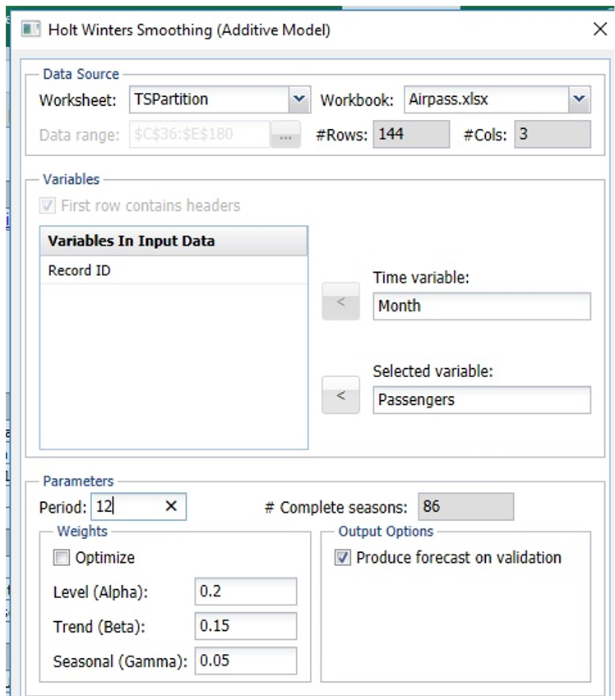Open the Worksheet dropdown arrow

(x=300, y=97)
